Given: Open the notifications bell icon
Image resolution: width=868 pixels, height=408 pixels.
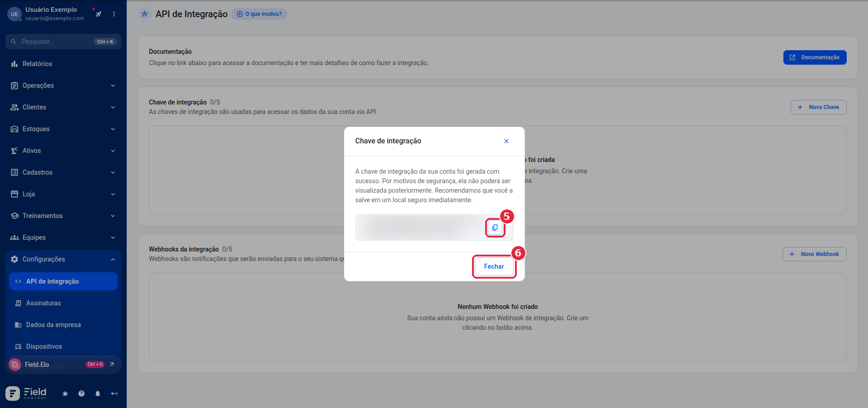Looking at the screenshot, I should coord(98,394).
